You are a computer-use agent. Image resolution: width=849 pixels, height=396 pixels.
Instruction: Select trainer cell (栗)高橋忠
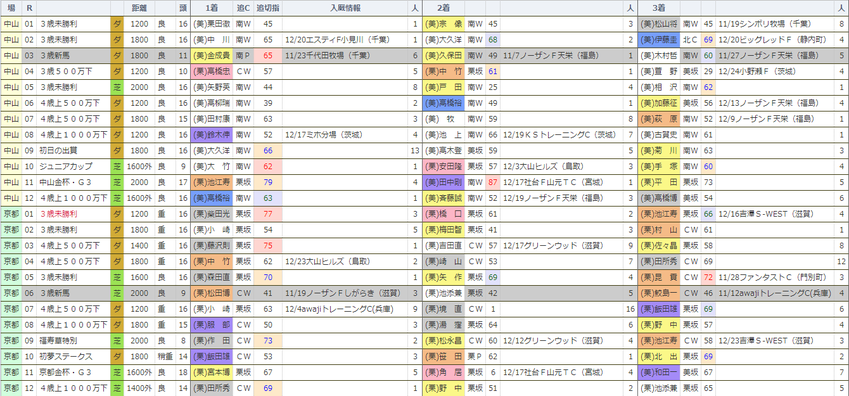tap(212, 72)
